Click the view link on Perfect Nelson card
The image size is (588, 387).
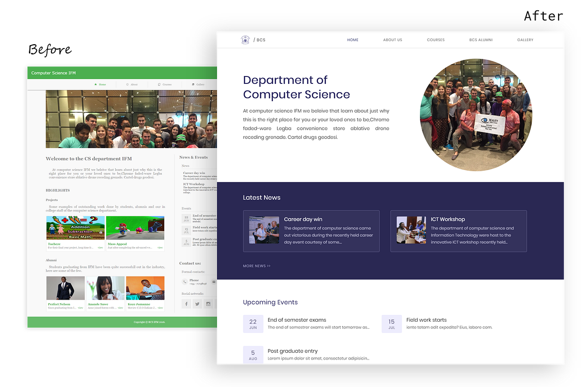pyautogui.click(x=80, y=308)
